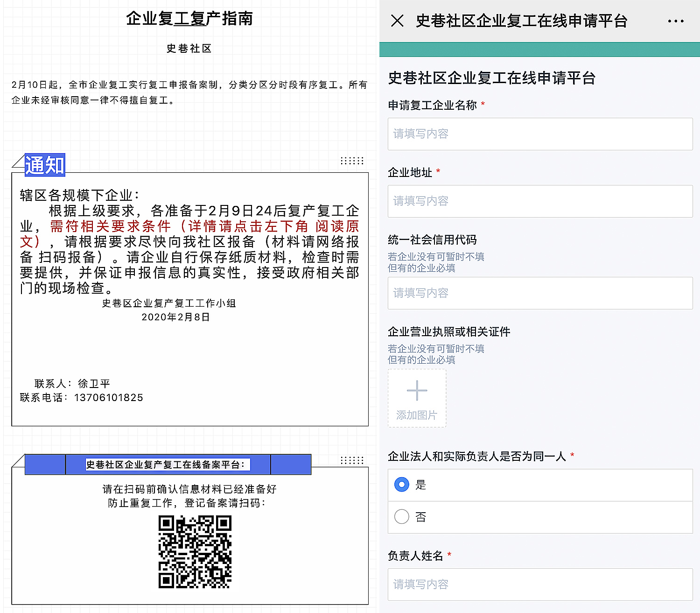Click the 企业法人和实际负责人是否为同一人 label

[x=477, y=456]
